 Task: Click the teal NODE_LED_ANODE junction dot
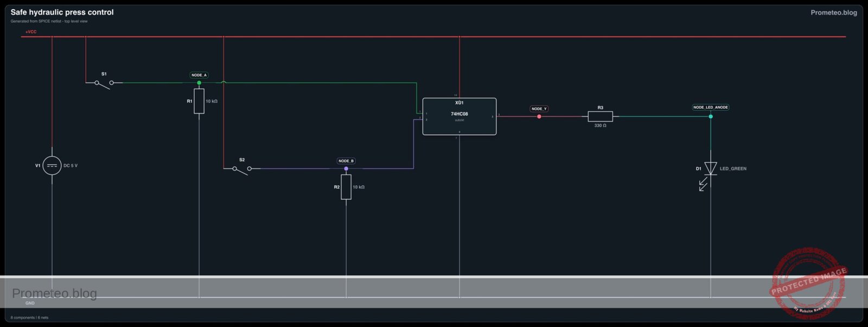pos(711,116)
